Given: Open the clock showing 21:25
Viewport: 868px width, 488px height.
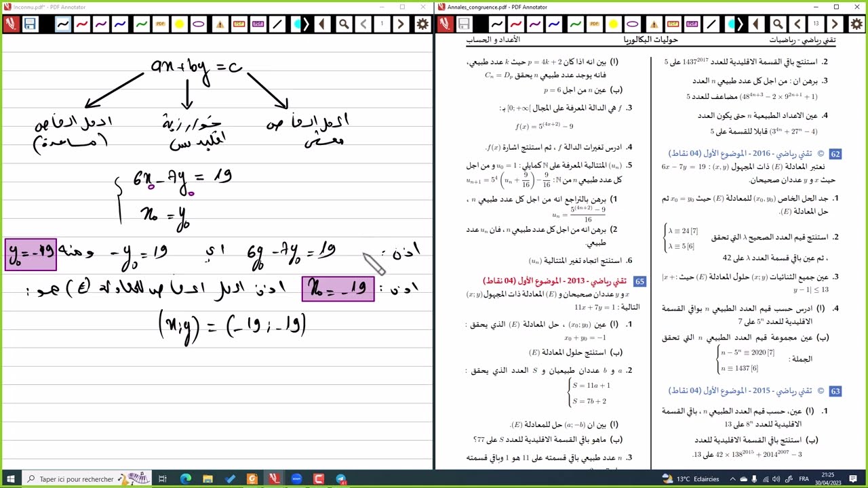Looking at the screenshot, I should tap(829, 479).
